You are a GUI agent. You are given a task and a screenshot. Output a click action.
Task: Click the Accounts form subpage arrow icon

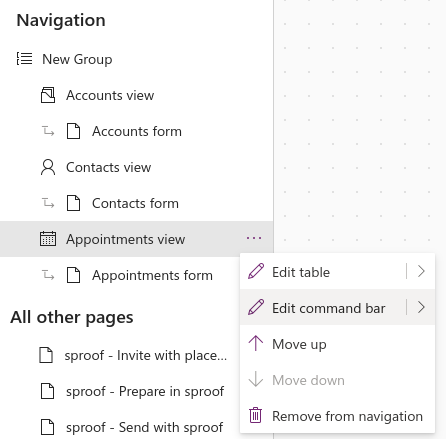click(x=48, y=131)
